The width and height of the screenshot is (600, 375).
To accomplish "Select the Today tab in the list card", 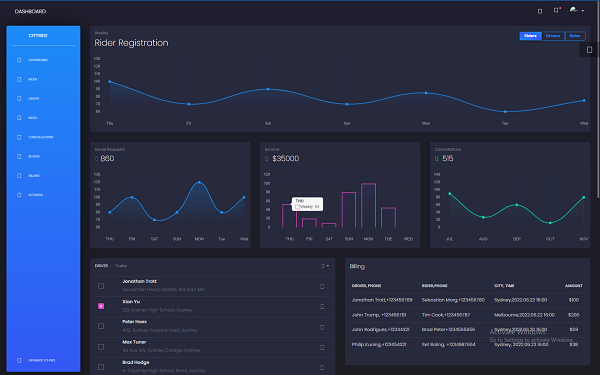I will (121, 266).
